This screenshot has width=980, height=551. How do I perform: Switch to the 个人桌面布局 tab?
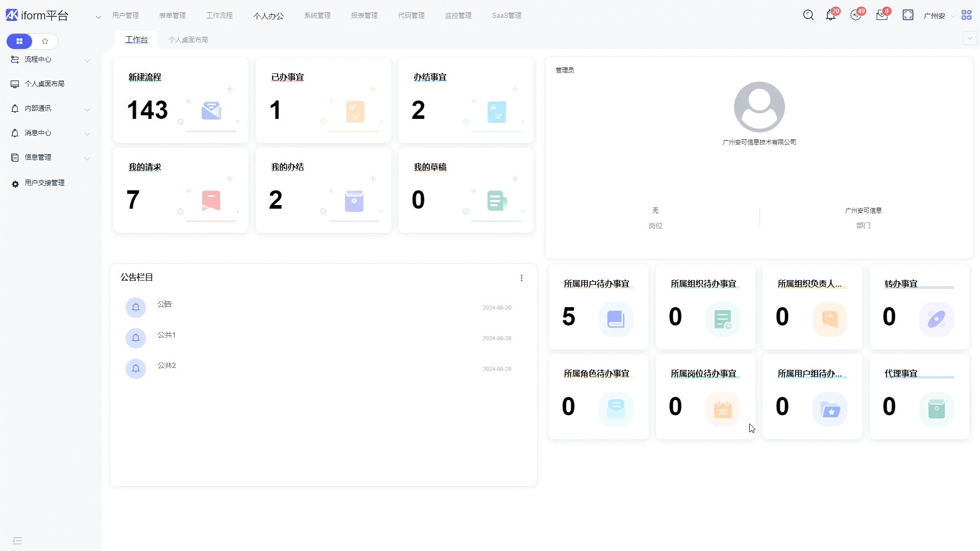[x=188, y=40]
